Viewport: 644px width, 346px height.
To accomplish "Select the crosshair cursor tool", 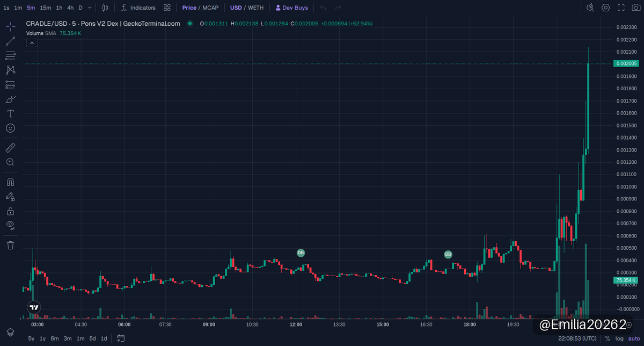I will tap(10, 27).
